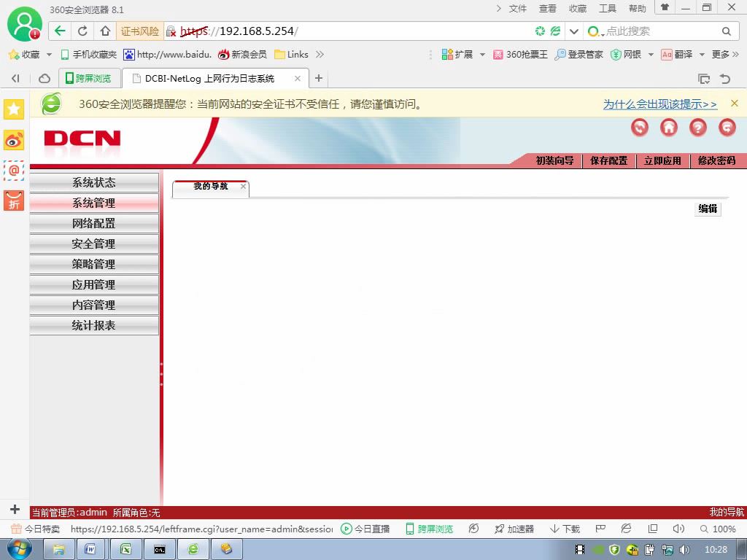
Task: Expand the 翻译 dropdown arrow
Action: click(701, 55)
